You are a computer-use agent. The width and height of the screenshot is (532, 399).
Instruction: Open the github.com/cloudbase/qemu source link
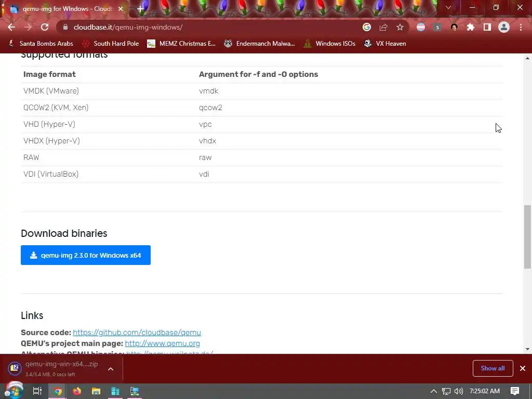tap(137, 332)
